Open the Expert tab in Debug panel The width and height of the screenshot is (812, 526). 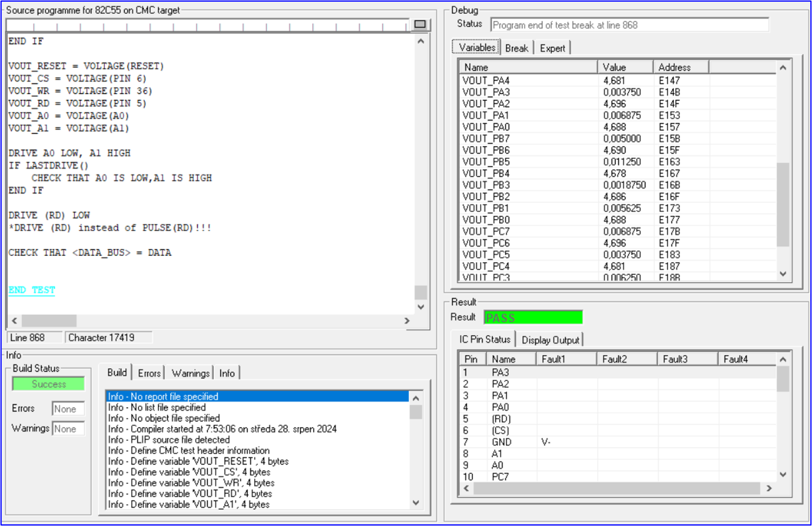point(552,48)
